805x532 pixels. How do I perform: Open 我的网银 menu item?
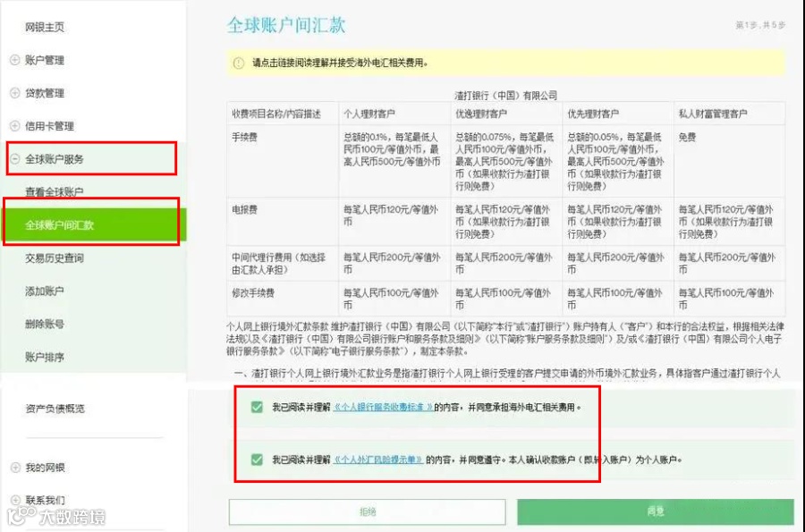click(x=46, y=468)
